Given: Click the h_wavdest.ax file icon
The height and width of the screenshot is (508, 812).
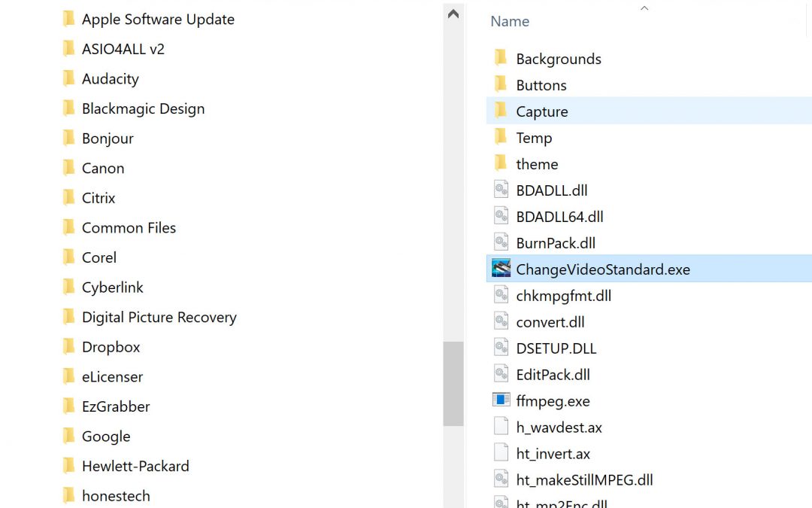Looking at the screenshot, I should (x=501, y=427).
